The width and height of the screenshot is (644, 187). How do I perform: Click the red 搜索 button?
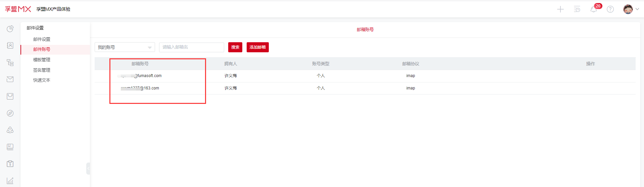(x=235, y=47)
